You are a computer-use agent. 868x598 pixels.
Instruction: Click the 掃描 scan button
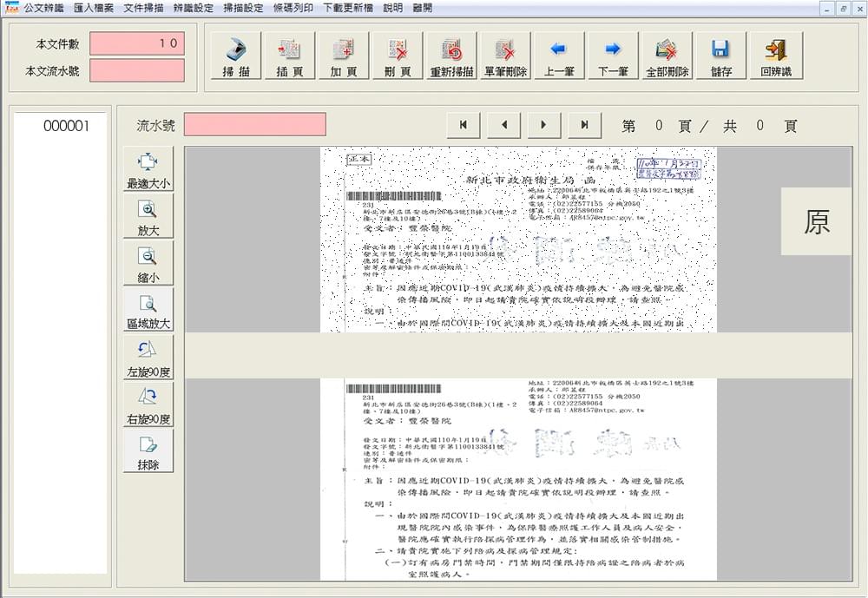tap(236, 56)
